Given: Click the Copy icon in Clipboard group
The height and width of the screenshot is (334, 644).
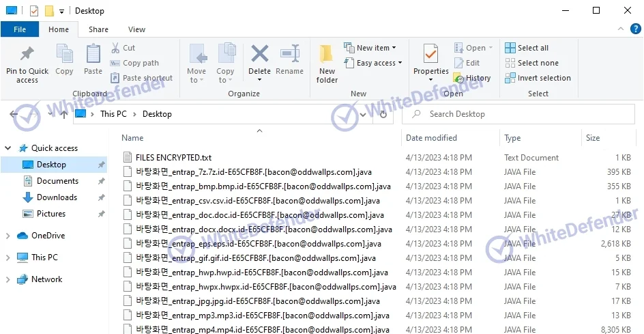Looking at the screenshot, I should click(x=64, y=55).
